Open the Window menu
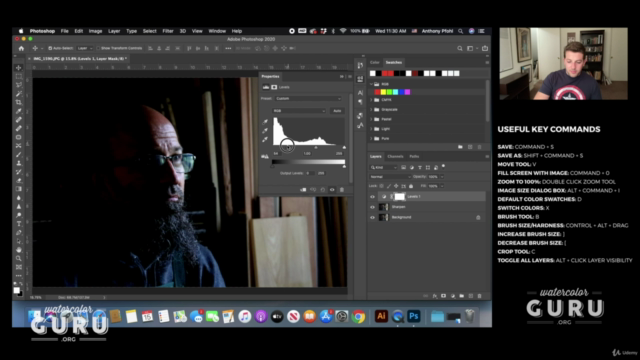This screenshot has height=360, width=640. (x=217, y=31)
